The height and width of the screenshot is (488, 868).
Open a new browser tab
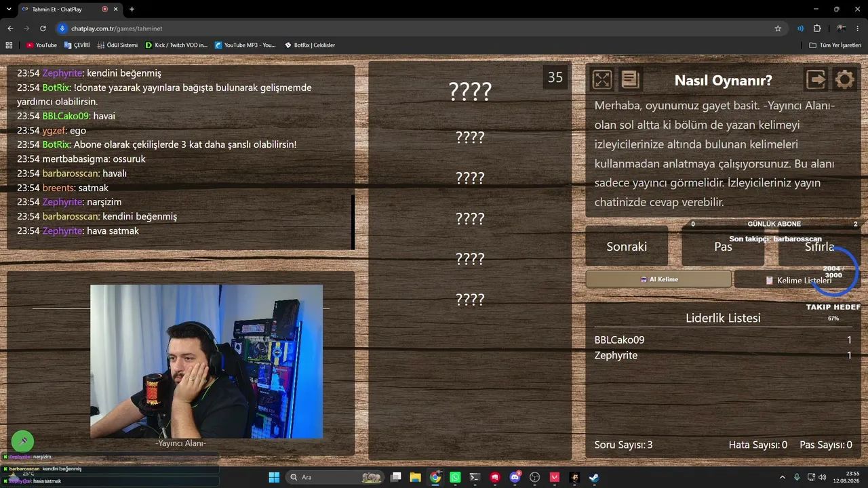coord(132,9)
